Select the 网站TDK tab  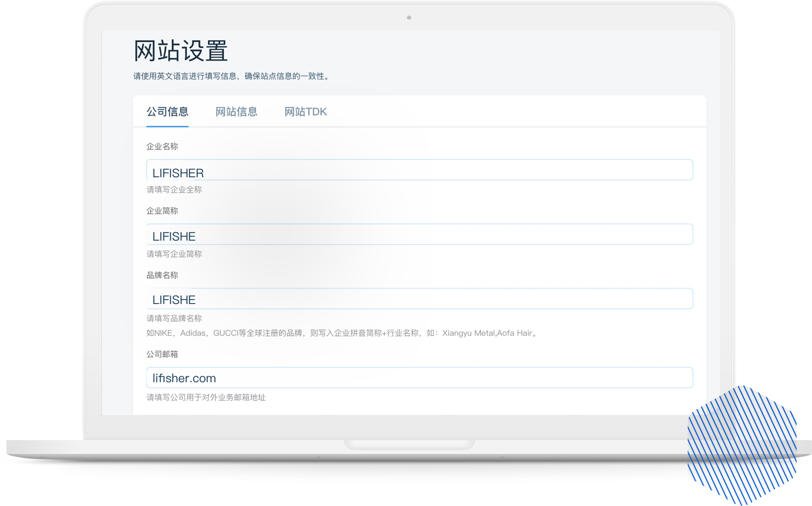pos(305,112)
